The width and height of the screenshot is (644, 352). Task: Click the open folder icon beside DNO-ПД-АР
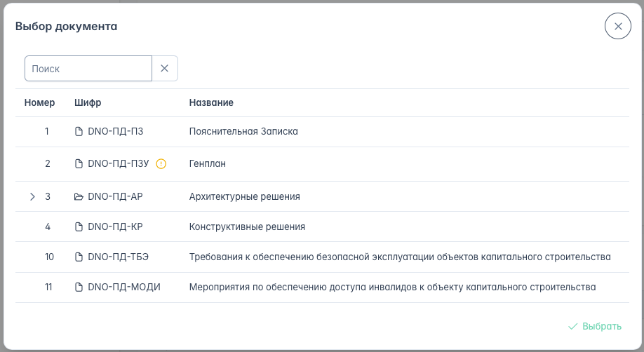(79, 197)
